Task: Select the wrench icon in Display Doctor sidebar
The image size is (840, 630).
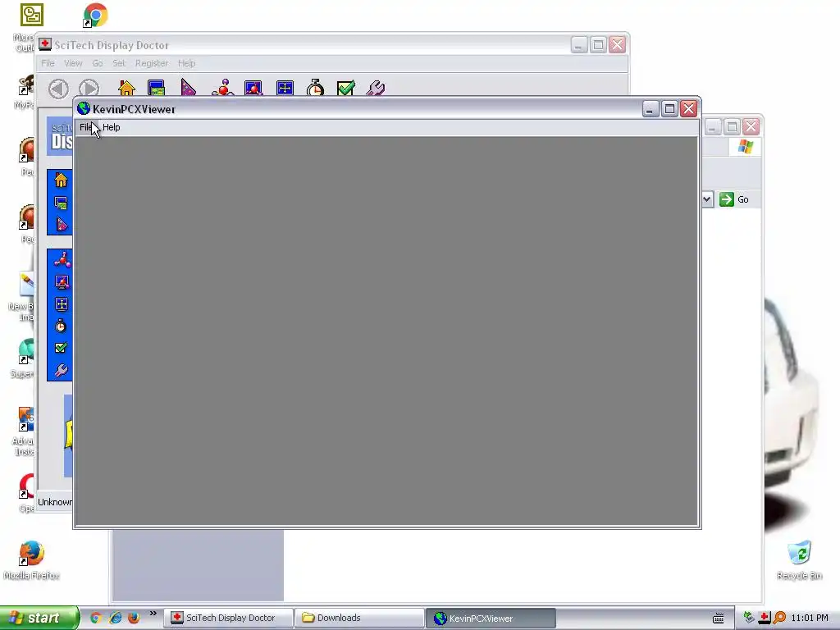Action: coord(62,370)
